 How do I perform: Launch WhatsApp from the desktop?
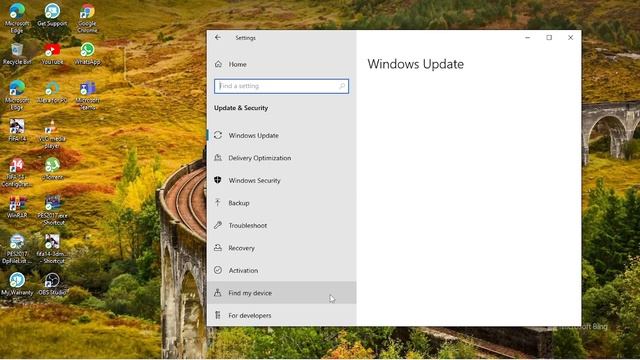[87, 53]
